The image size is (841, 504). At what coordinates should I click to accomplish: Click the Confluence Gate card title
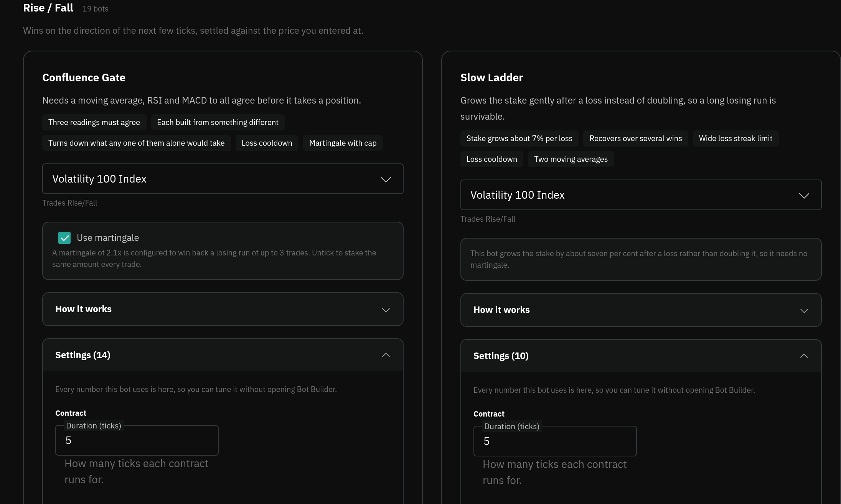pos(84,77)
